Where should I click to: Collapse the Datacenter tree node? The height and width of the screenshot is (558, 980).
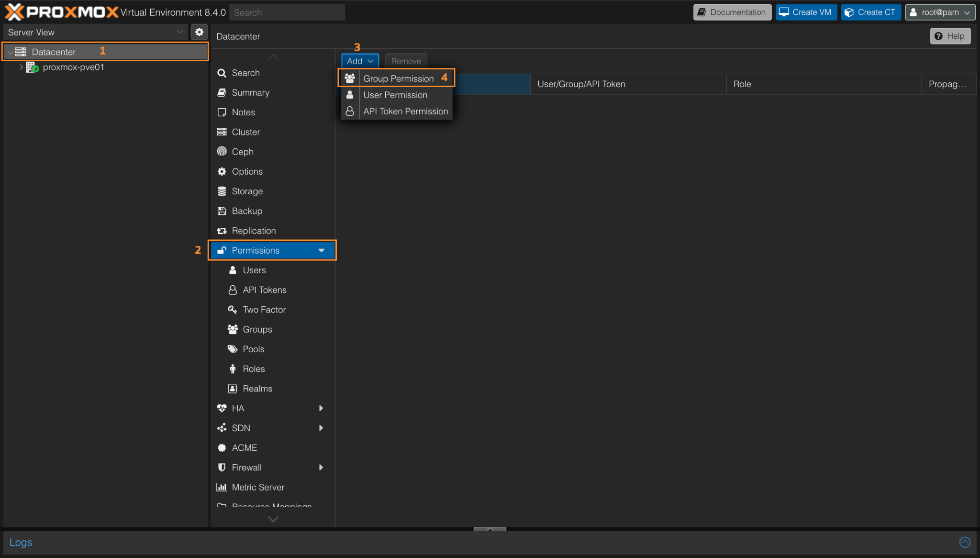10,52
